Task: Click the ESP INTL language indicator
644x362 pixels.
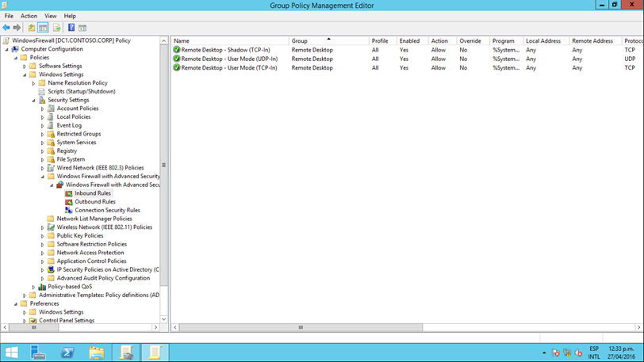Action: [594, 352]
